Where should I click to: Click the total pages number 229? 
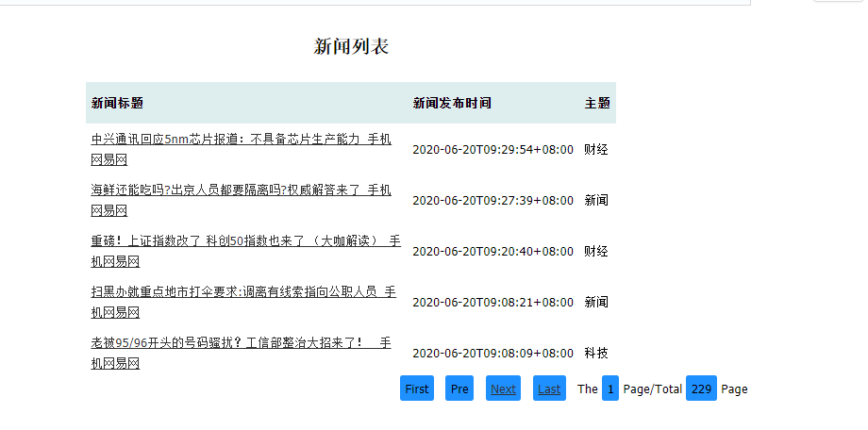pos(701,389)
